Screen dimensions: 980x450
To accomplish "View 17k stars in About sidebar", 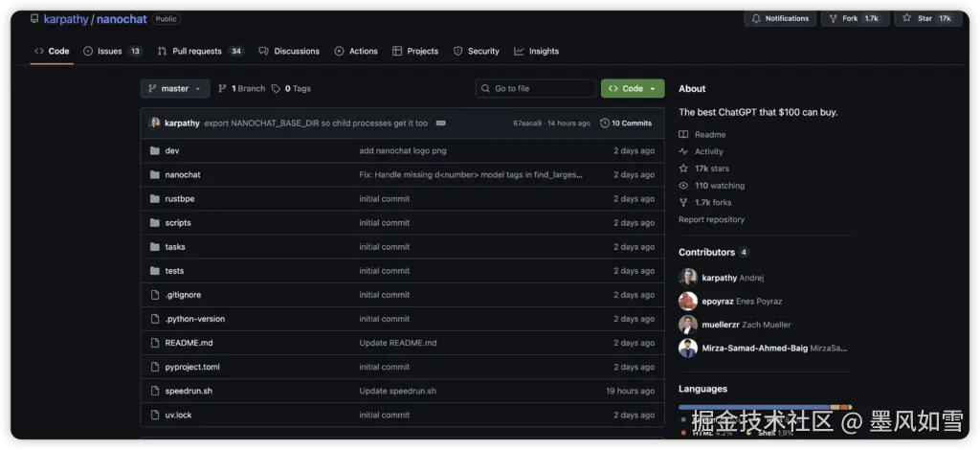I will click(x=704, y=169).
